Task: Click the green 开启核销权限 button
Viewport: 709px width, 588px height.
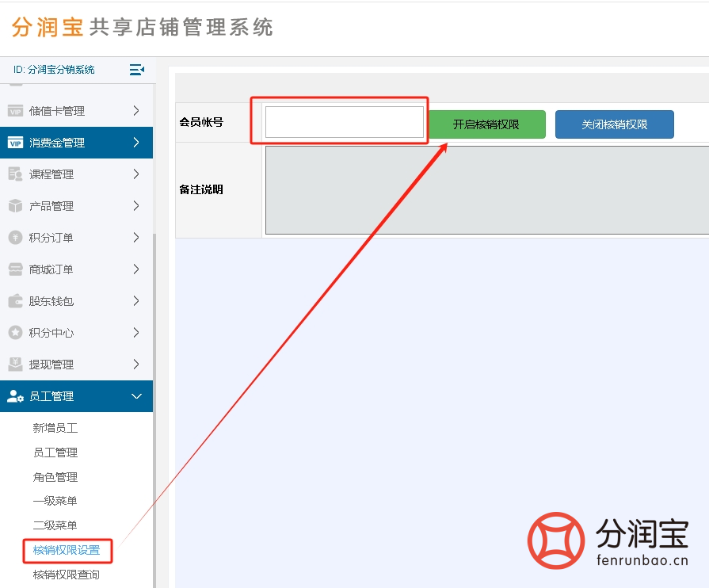Action: pos(487,124)
